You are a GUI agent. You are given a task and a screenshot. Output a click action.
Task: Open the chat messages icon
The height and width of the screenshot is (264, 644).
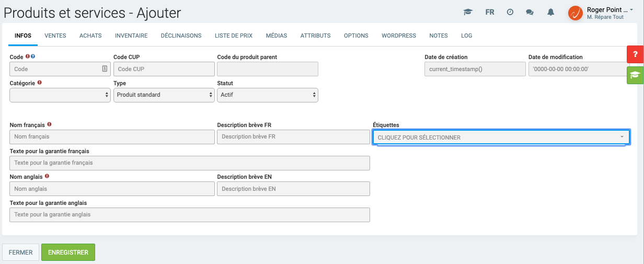[x=530, y=12]
